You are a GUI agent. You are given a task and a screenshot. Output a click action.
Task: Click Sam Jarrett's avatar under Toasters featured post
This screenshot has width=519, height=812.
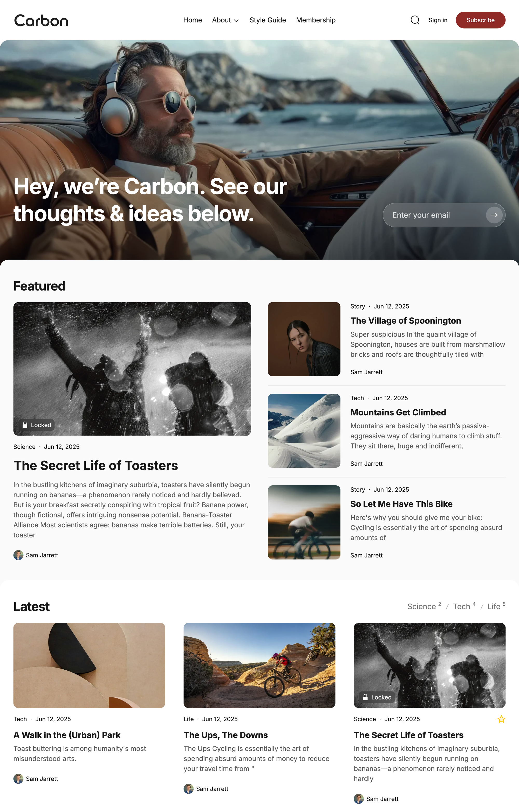tap(18, 555)
